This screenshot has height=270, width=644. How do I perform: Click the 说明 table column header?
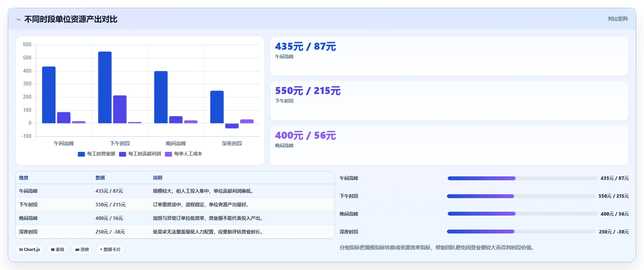coord(158,178)
